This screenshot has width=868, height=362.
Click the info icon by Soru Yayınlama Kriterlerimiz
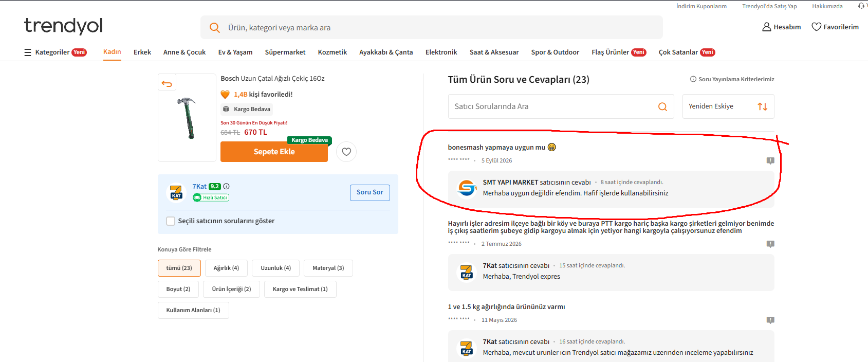pyautogui.click(x=693, y=79)
